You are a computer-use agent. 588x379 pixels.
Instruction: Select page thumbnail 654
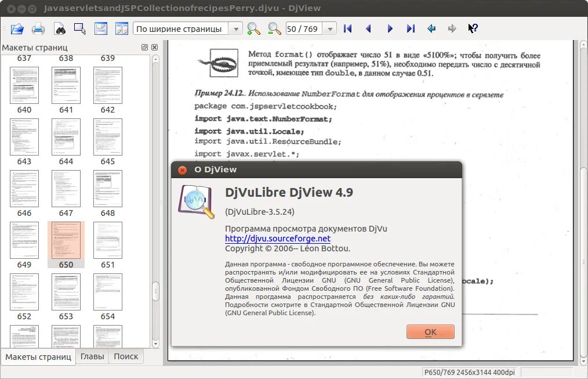(108, 292)
